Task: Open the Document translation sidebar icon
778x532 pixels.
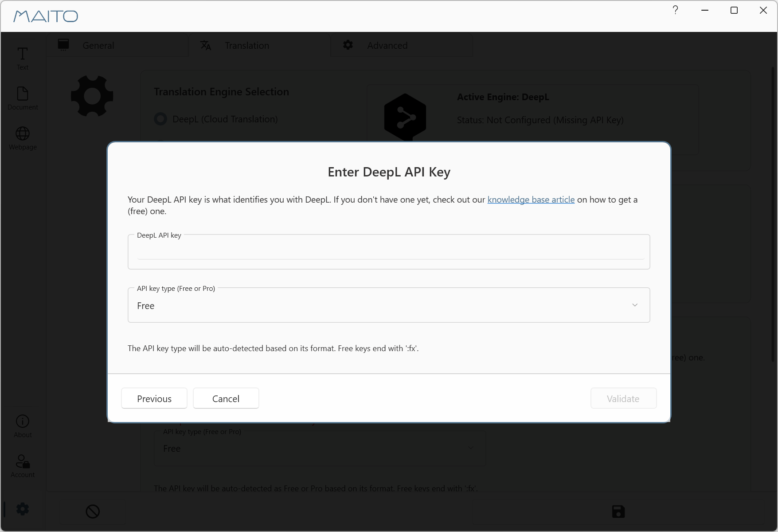Action: pyautogui.click(x=23, y=98)
